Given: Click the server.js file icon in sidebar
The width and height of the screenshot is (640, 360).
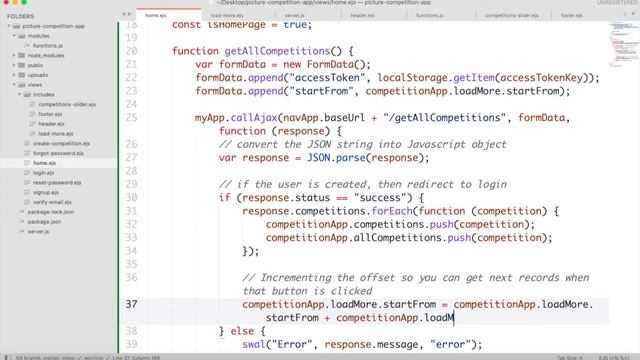Looking at the screenshot, I should click(22, 232).
